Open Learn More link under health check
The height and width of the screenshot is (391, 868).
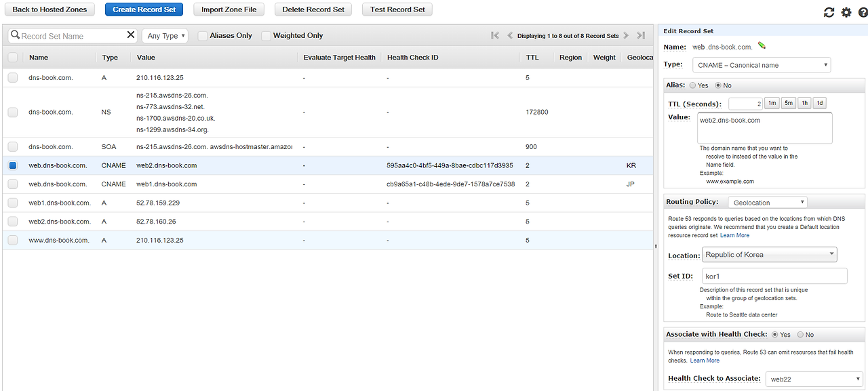[x=705, y=361]
